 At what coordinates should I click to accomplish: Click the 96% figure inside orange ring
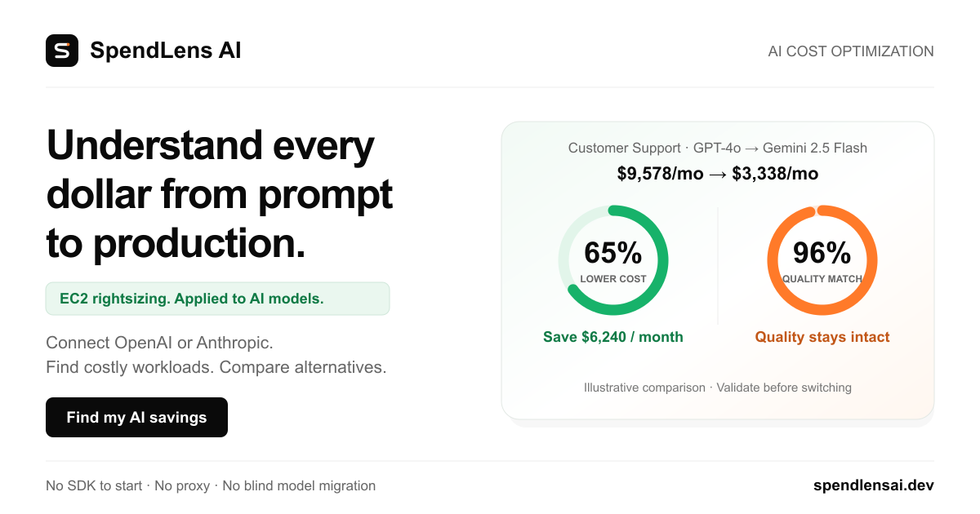coord(822,253)
